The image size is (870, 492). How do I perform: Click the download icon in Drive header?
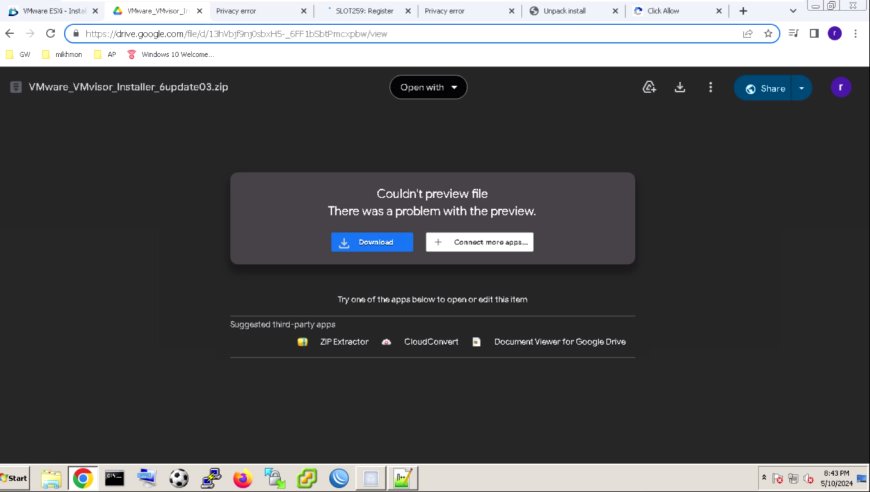click(x=680, y=87)
